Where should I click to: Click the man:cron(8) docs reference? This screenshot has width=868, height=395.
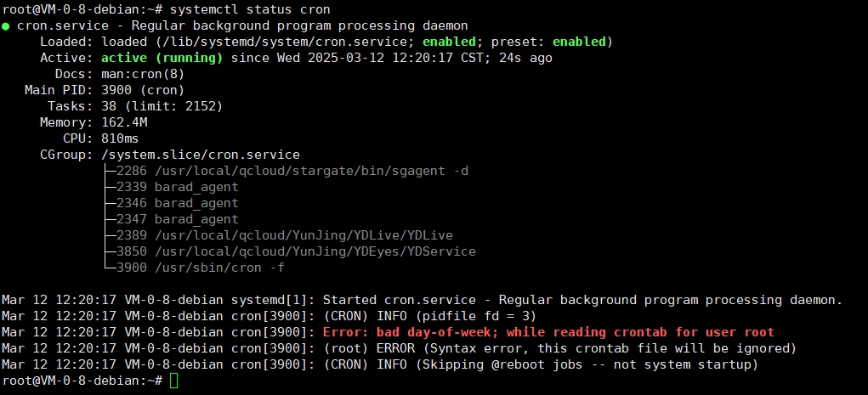143,74
